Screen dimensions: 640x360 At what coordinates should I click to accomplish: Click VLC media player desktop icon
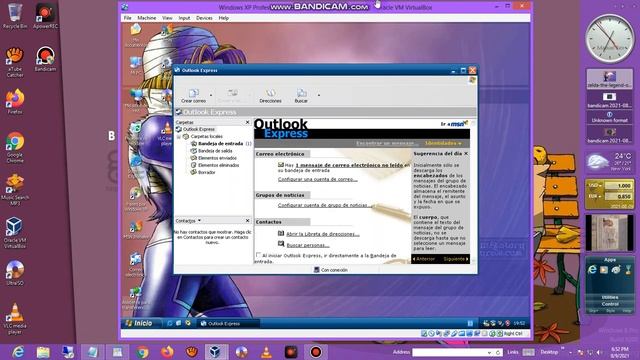point(15,318)
